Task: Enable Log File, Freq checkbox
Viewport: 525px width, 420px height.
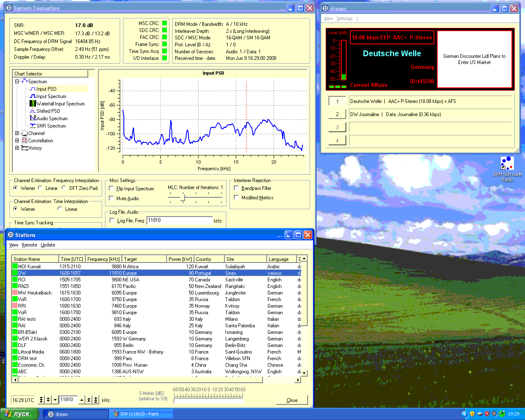Action: coord(112,221)
